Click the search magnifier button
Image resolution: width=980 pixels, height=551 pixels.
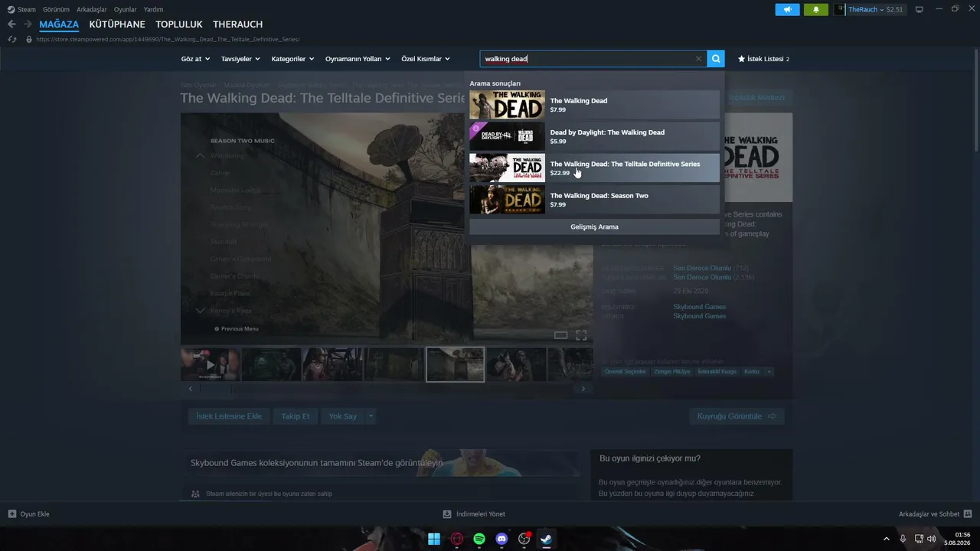pos(716,59)
